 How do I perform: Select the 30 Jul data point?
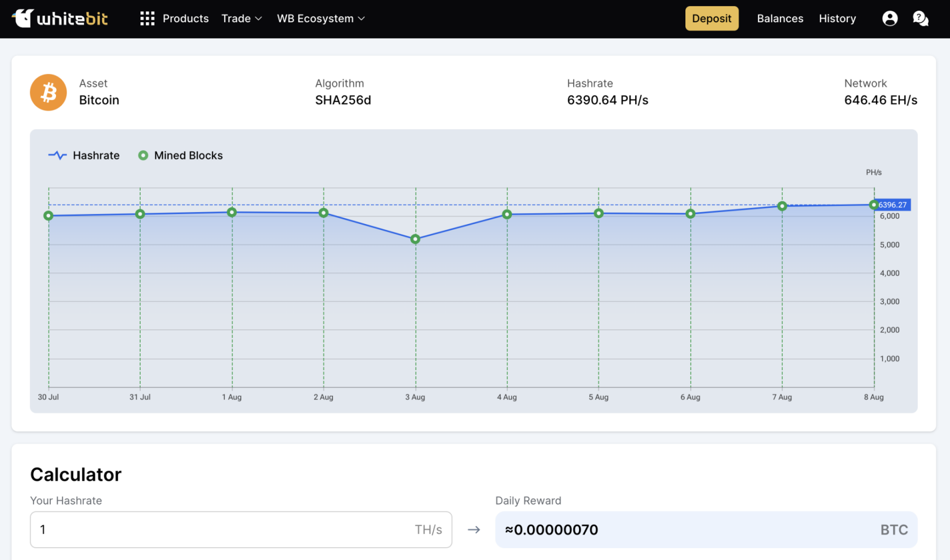click(48, 216)
